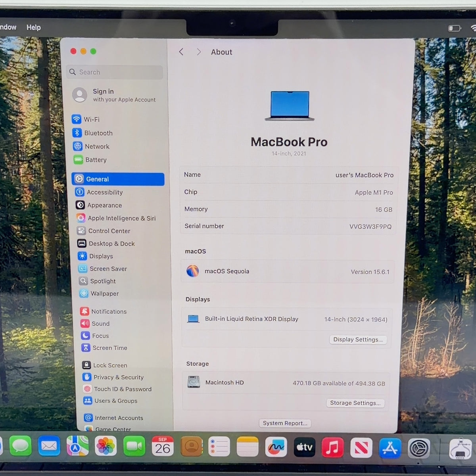Viewport: 476px width, 476px height.
Task: Open Messages from the Dock
Action: click(20, 446)
